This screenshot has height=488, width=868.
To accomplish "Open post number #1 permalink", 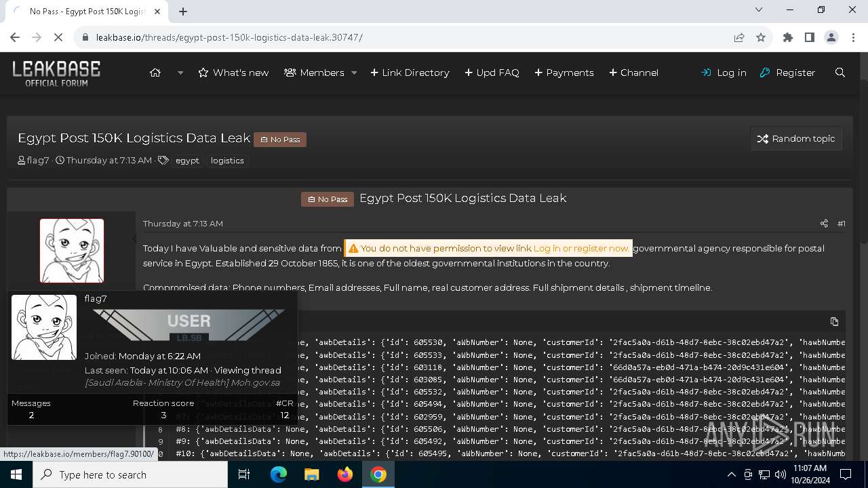I will (x=842, y=224).
